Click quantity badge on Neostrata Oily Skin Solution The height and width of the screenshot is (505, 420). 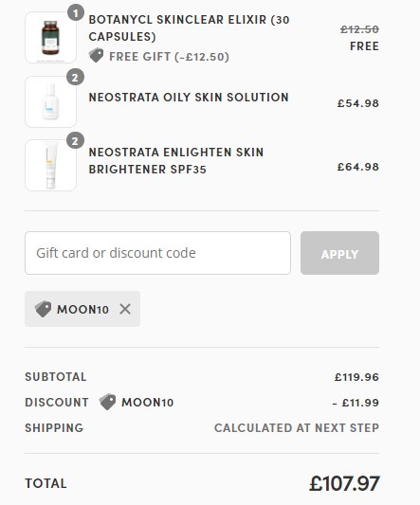pyautogui.click(x=75, y=78)
